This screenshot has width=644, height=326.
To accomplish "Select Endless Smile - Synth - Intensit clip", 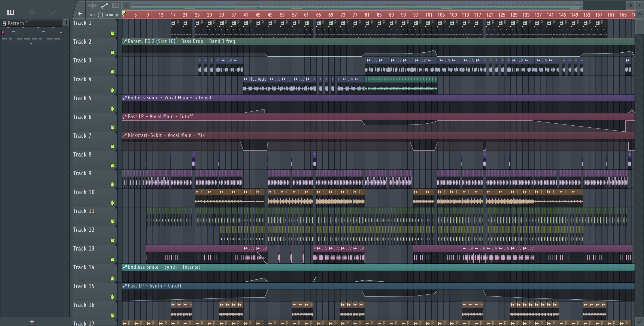I will click(x=378, y=273).
